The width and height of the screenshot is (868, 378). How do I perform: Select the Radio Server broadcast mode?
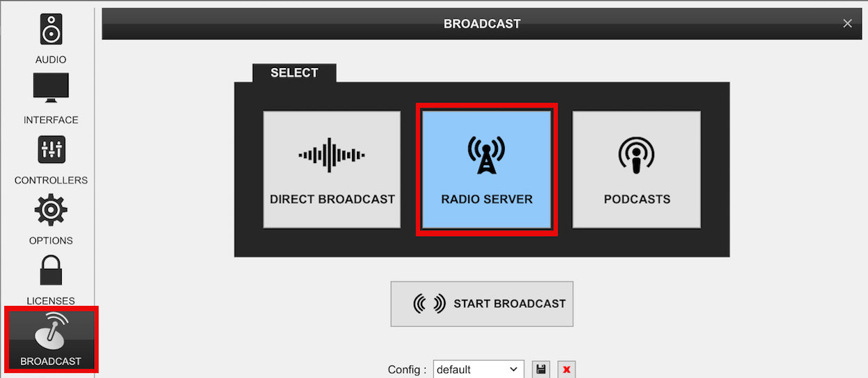click(x=487, y=170)
